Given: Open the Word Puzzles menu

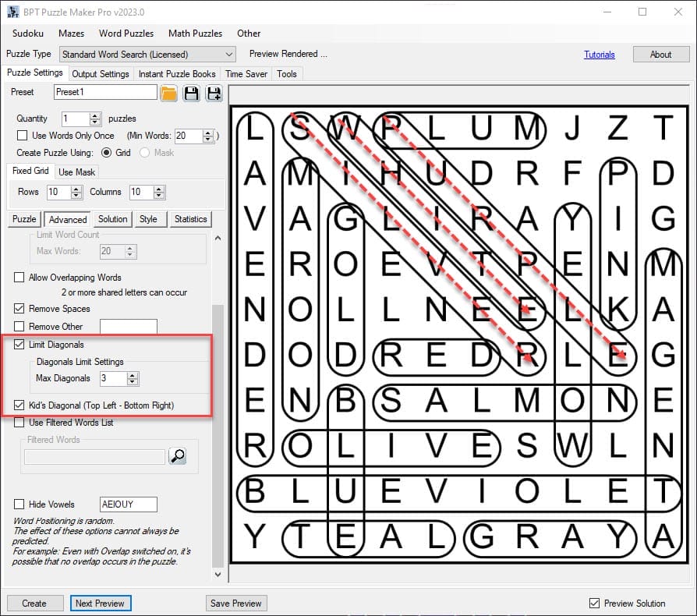Looking at the screenshot, I should [x=126, y=34].
